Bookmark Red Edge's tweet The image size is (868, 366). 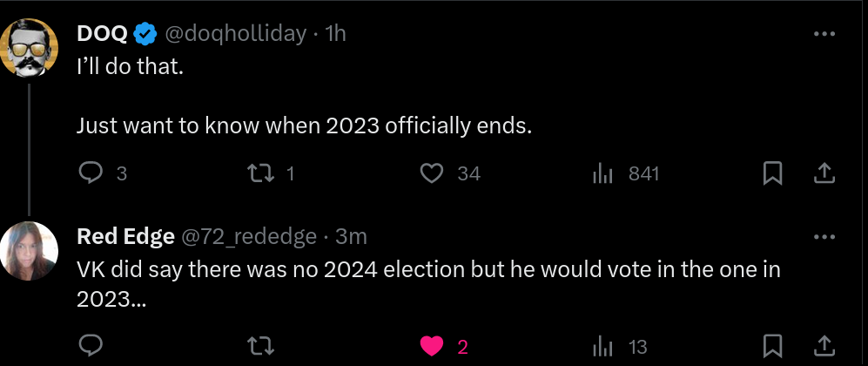771,346
